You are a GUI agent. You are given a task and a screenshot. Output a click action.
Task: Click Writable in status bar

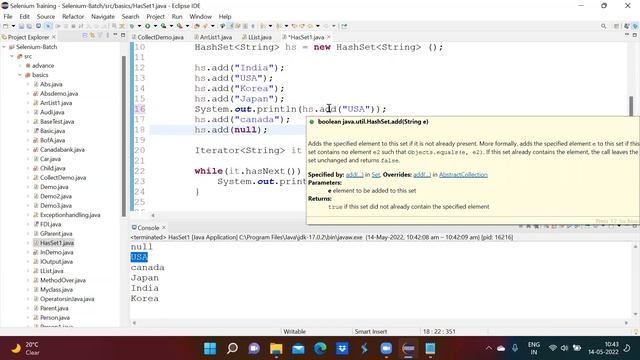point(294,331)
